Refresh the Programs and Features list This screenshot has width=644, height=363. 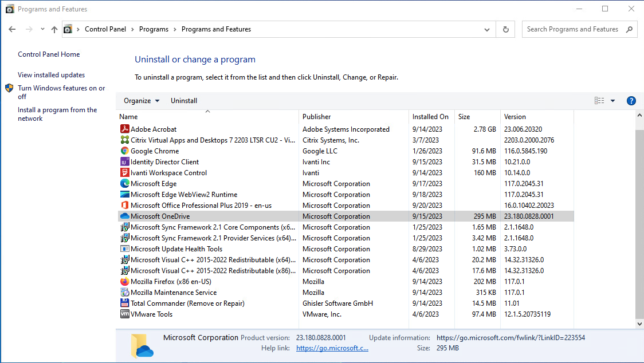point(505,29)
